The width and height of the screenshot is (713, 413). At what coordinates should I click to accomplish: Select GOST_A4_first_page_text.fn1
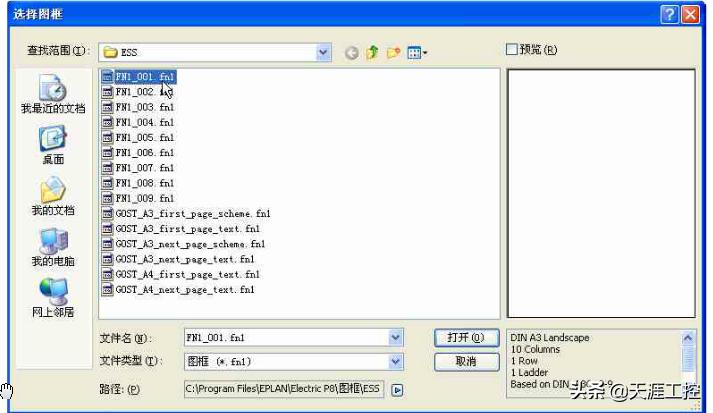coord(181,274)
